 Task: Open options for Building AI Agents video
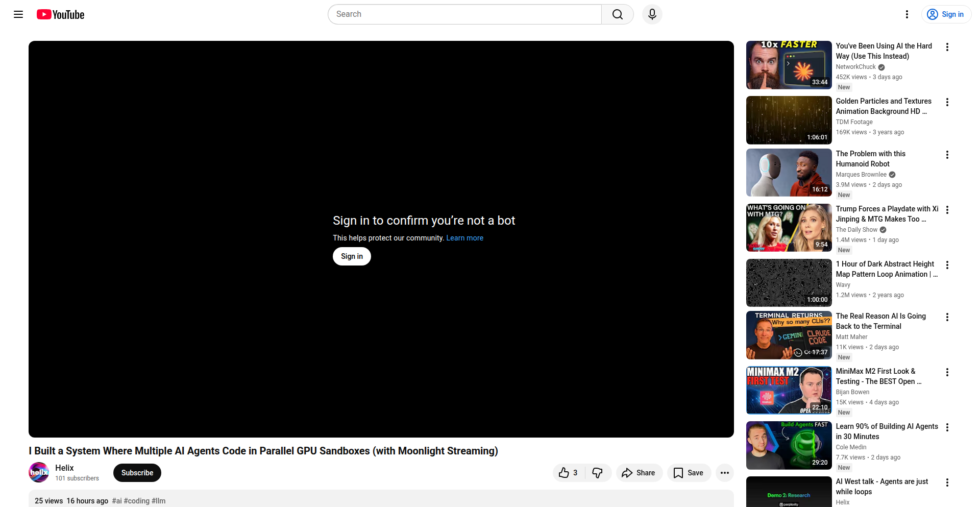click(947, 427)
